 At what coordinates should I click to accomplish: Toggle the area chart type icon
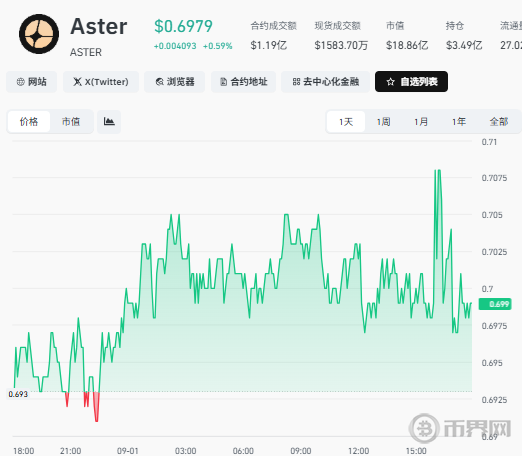tap(109, 122)
